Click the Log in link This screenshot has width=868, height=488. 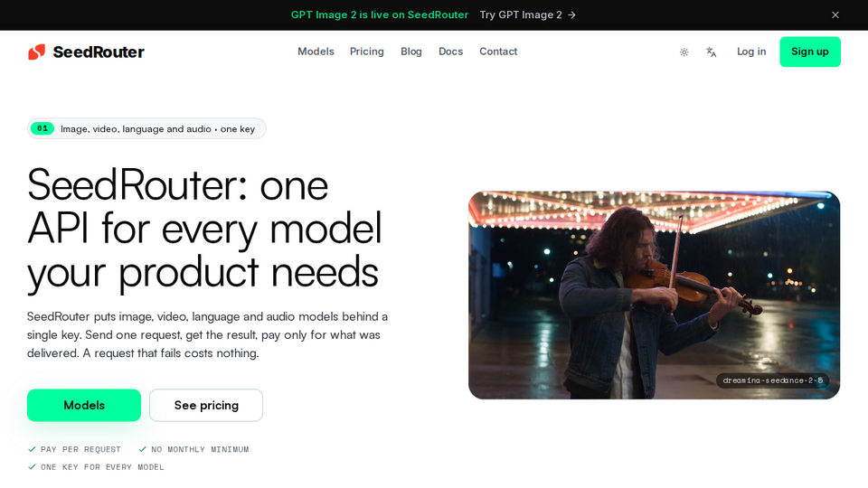point(751,52)
